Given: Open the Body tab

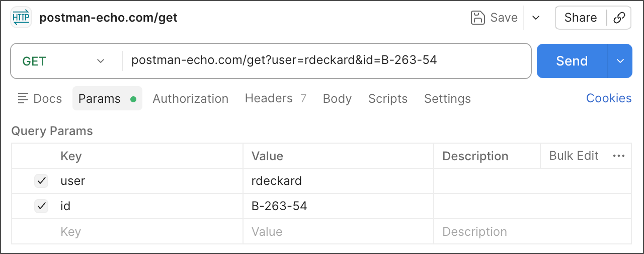Looking at the screenshot, I should coord(337,99).
